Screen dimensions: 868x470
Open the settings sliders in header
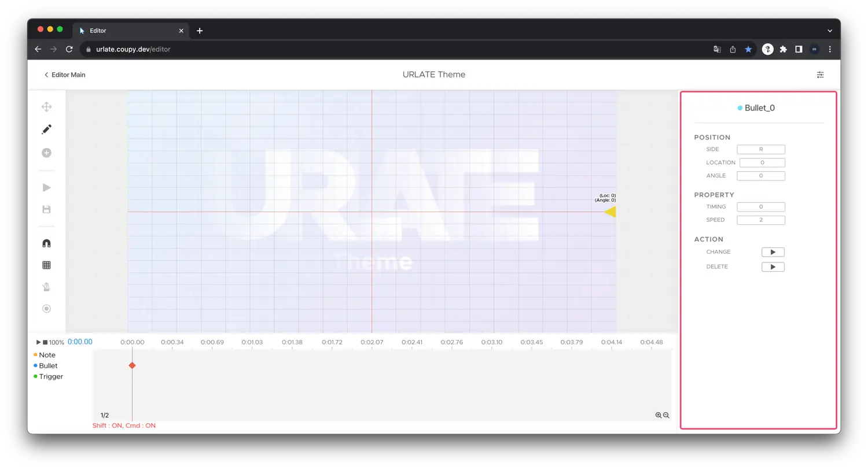(x=820, y=75)
